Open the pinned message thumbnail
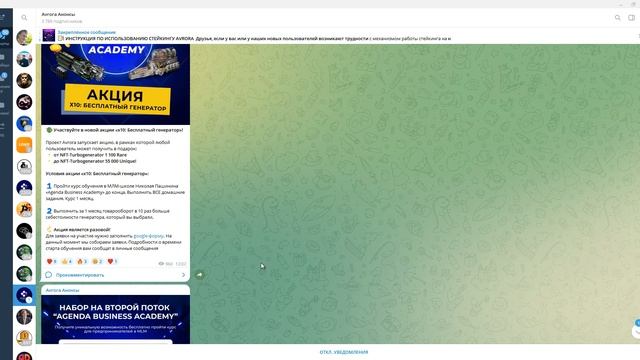This screenshot has height=360, width=640. coord(49,36)
